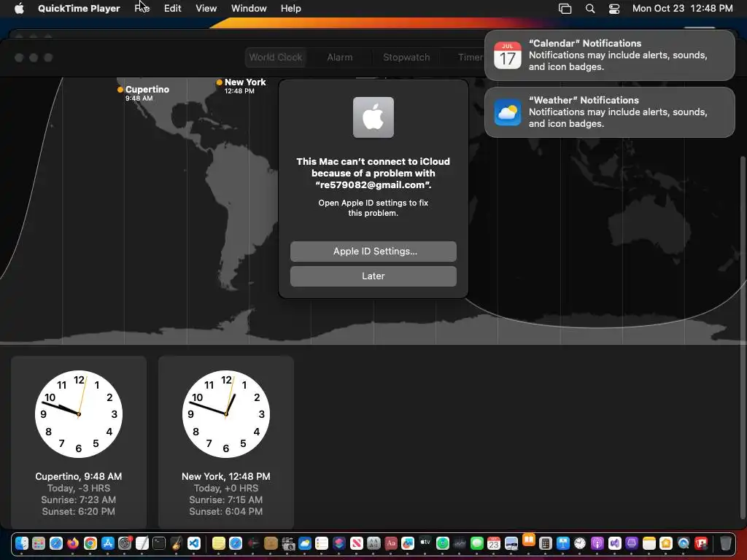Image resolution: width=747 pixels, height=560 pixels.
Task: Open the Calendar app in the Dock
Action: (x=494, y=542)
